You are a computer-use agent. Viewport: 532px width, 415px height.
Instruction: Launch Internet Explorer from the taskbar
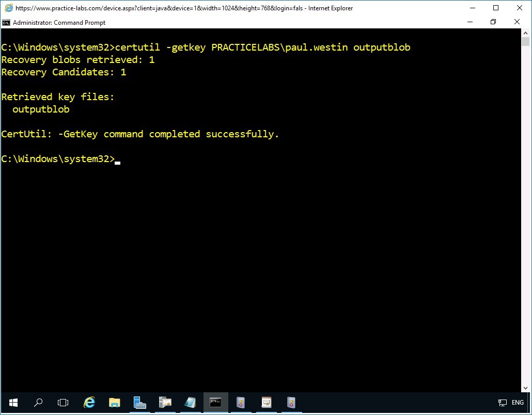[x=89, y=402]
